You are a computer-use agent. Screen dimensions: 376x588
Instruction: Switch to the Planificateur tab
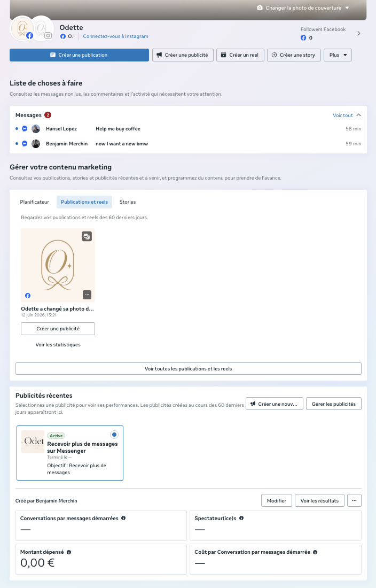pos(35,202)
